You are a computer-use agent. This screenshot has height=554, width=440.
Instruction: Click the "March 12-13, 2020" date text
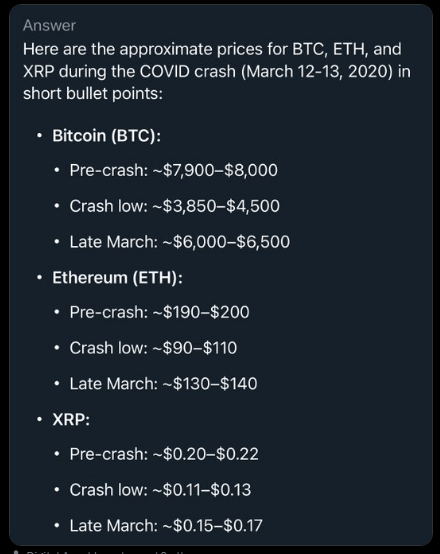(319, 72)
